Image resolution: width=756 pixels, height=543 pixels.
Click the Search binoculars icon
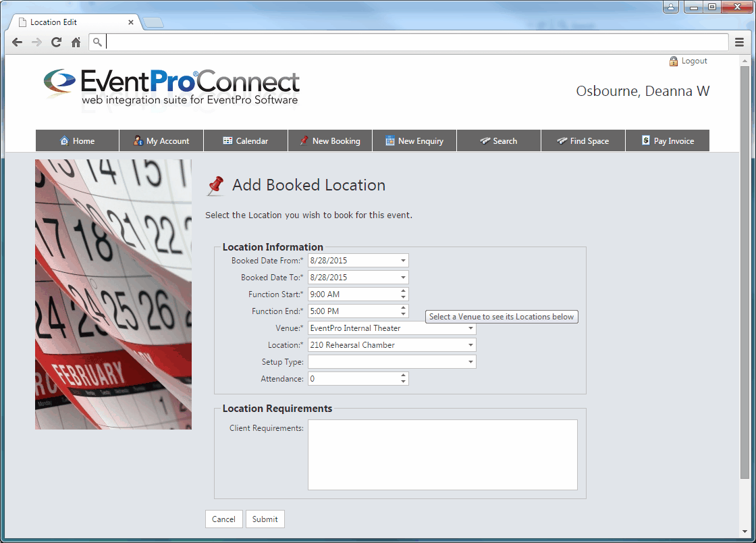(485, 140)
